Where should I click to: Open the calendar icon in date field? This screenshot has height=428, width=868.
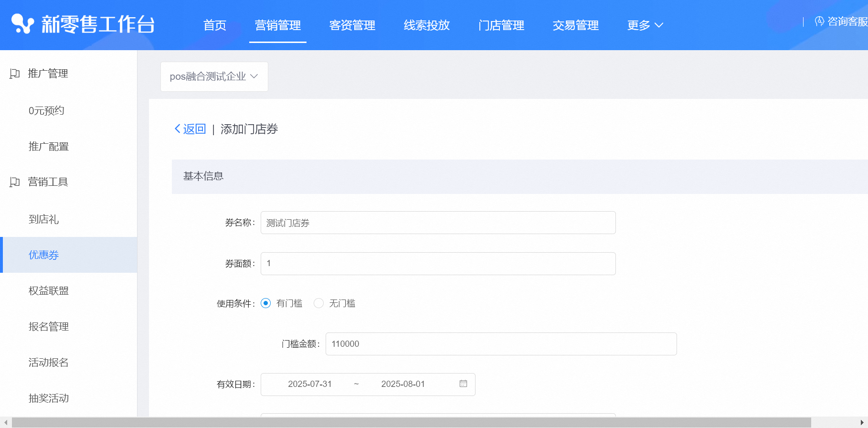point(463,384)
